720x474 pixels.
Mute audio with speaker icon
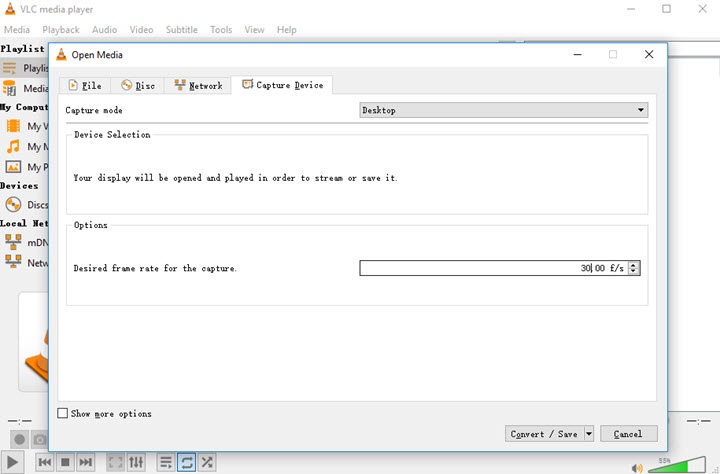[x=636, y=468]
